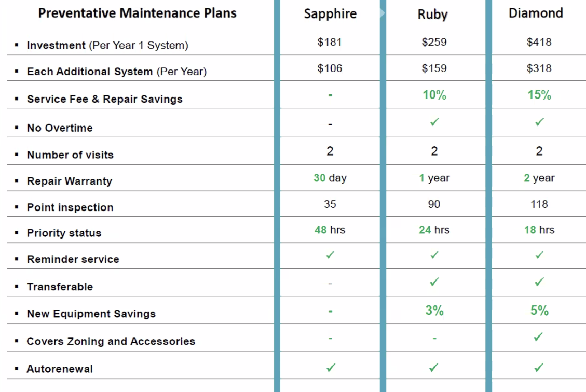Screen dimensions: 586x392
Task: Click the Ruby No Overtime checkmark
Action: [434, 122]
